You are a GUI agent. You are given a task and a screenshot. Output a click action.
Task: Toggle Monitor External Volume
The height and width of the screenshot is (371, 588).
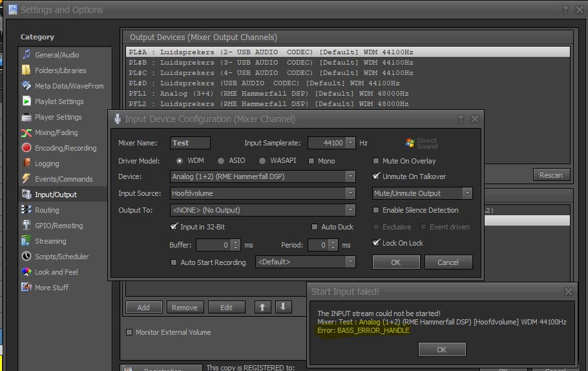pyautogui.click(x=129, y=332)
